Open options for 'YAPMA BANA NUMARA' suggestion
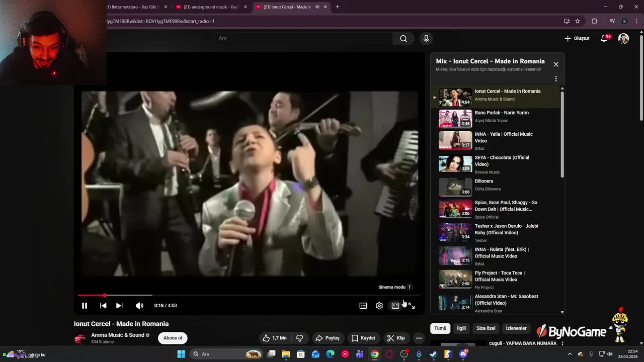 click(x=562, y=344)
